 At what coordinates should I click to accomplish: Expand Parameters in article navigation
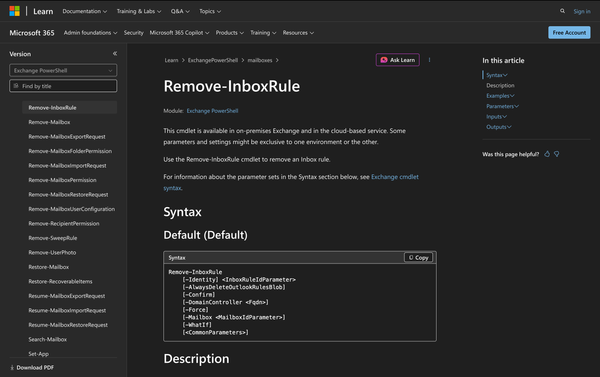502,106
